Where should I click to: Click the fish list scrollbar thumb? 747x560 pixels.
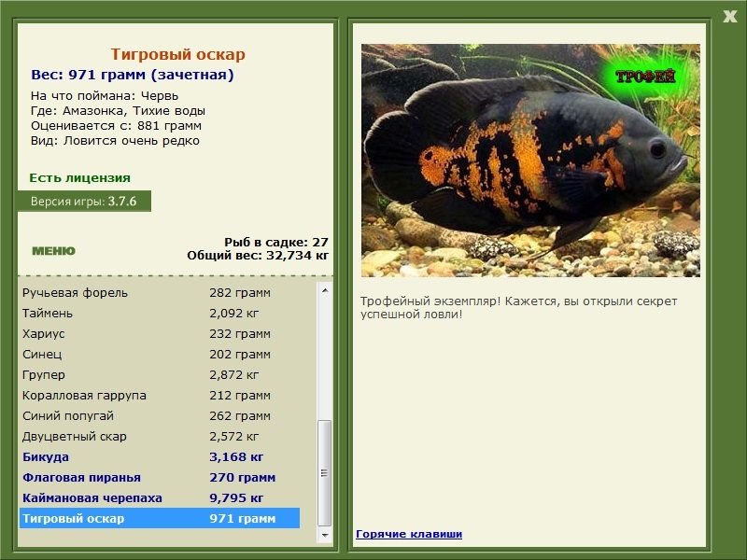[325, 472]
